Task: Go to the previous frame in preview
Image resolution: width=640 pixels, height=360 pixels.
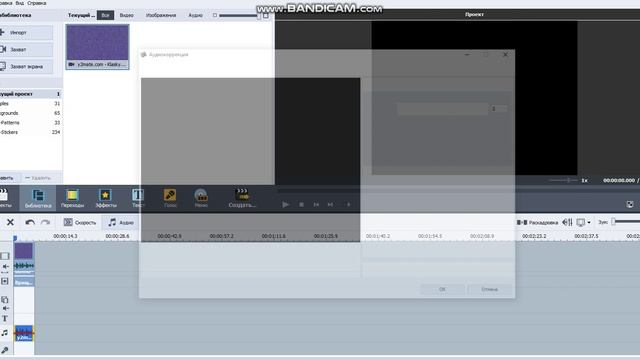Action: tap(316, 204)
